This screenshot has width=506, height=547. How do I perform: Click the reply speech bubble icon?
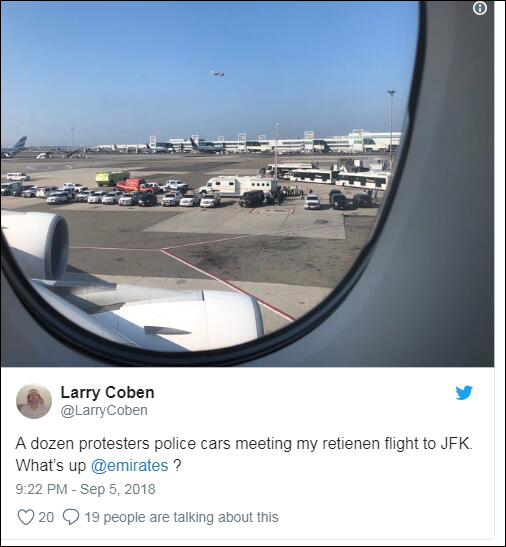pos(71,517)
